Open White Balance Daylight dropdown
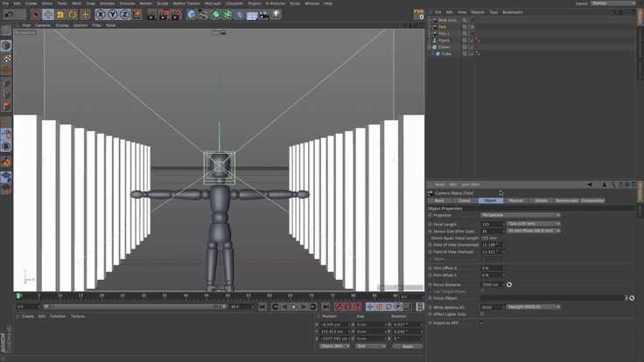The height and width of the screenshot is (362, 644). pyautogui.click(x=534, y=307)
